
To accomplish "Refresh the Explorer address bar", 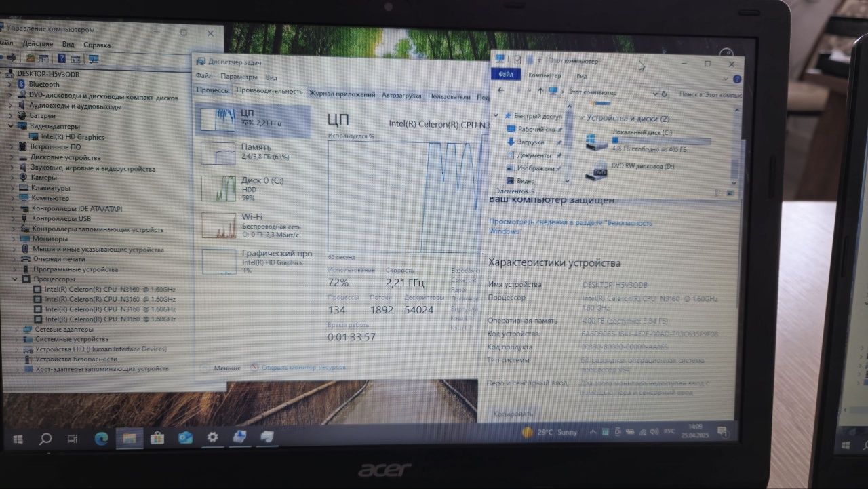I will pyautogui.click(x=665, y=94).
